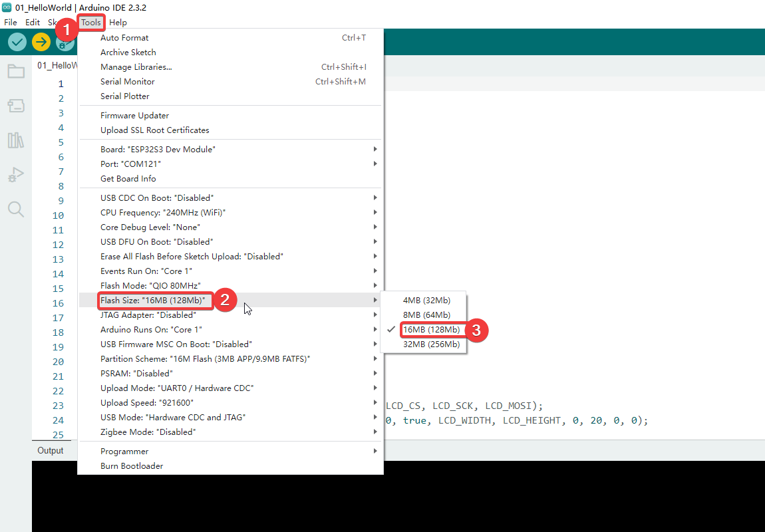Expand Arduino Runs On submenu
Viewport: 765px width, 532px height.
coord(230,330)
